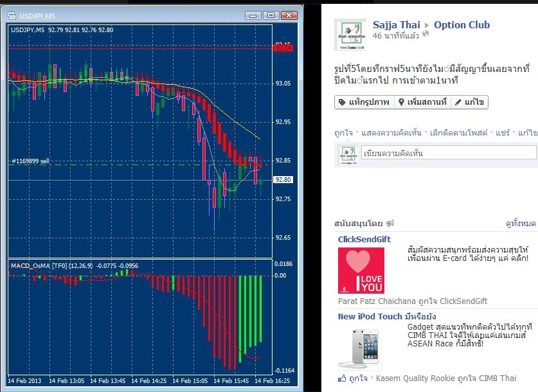Click the USDJPY,M5 chart window icon

pyautogui.click(x=12, y=15)
